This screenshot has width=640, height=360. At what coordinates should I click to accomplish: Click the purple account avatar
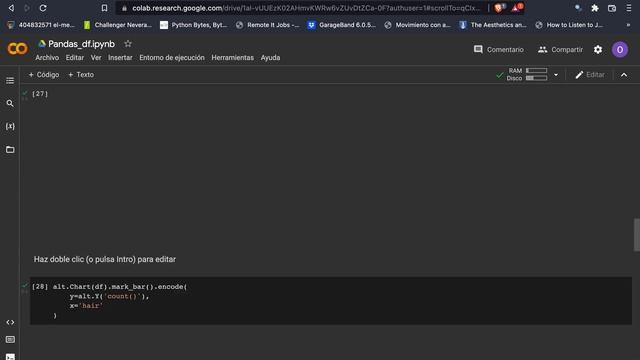coord(620,49)
